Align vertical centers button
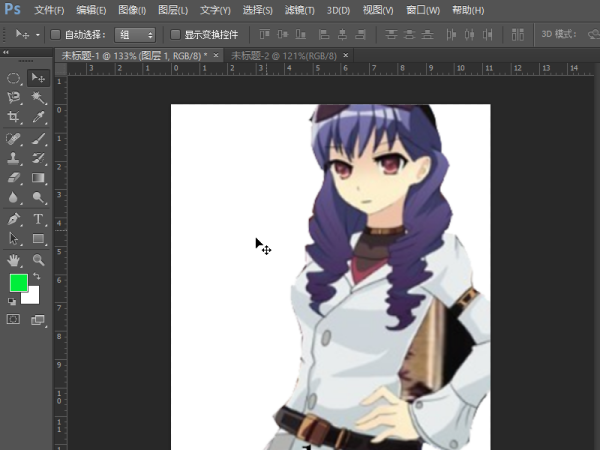Viewport: 600px width, 450px height. coord(283,34)
